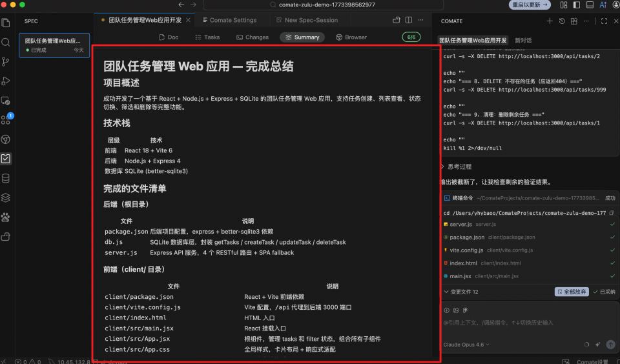Go forward with the navigation arrow
620x364 pixels.
tap(193, 5)
